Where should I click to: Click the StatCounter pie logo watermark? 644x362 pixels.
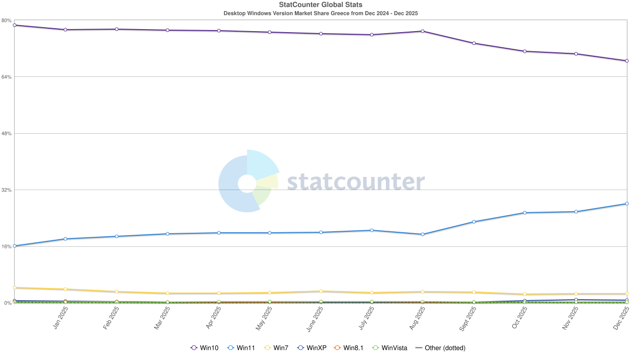click(248, 181)
